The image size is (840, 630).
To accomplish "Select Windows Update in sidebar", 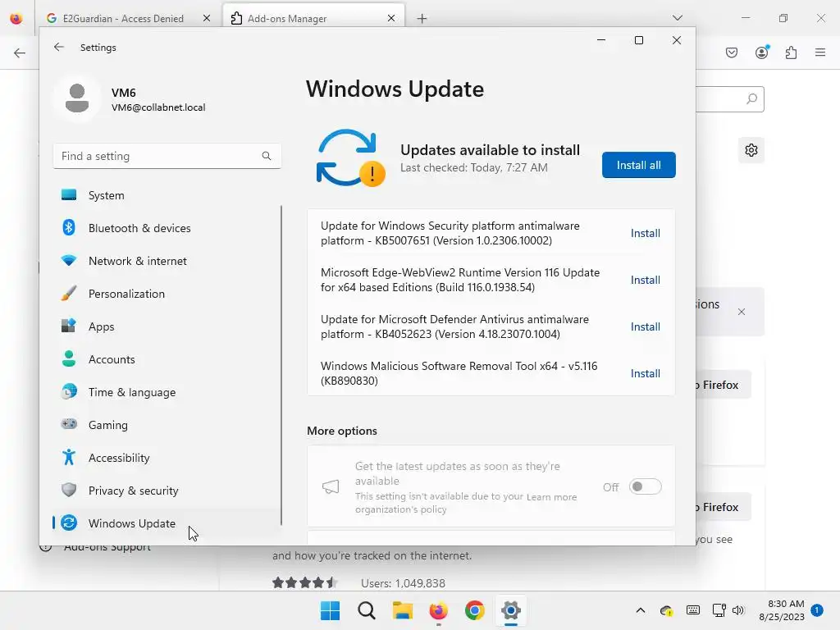I will click(166, 523).
